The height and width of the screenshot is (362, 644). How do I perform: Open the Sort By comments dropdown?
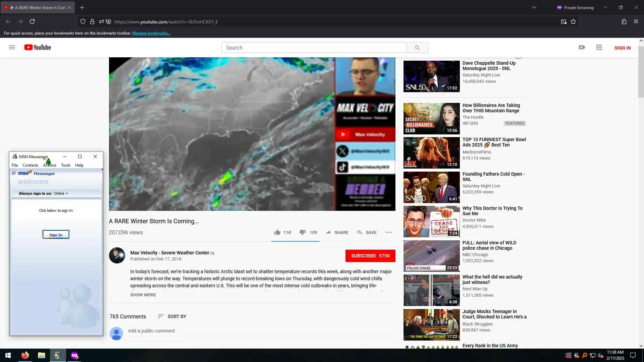(x=172, y=316)
